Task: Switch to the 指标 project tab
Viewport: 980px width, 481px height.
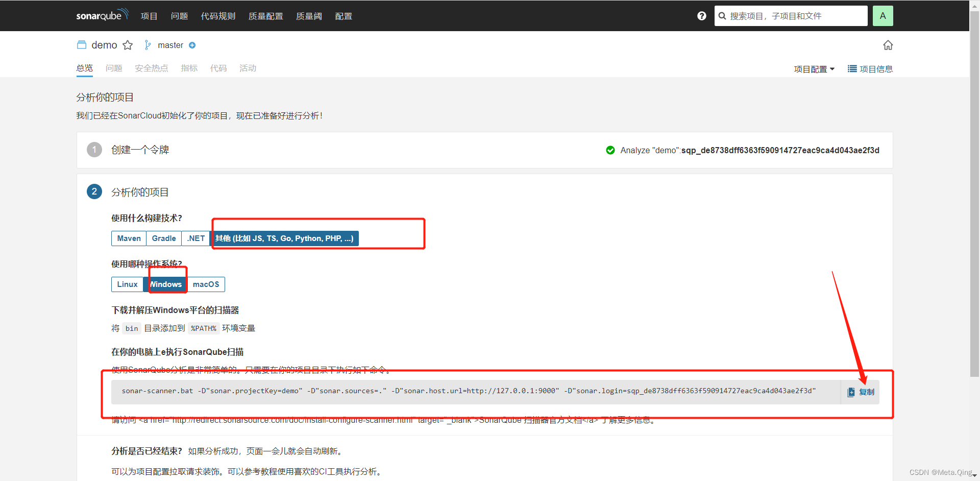Action: point(189,68)
